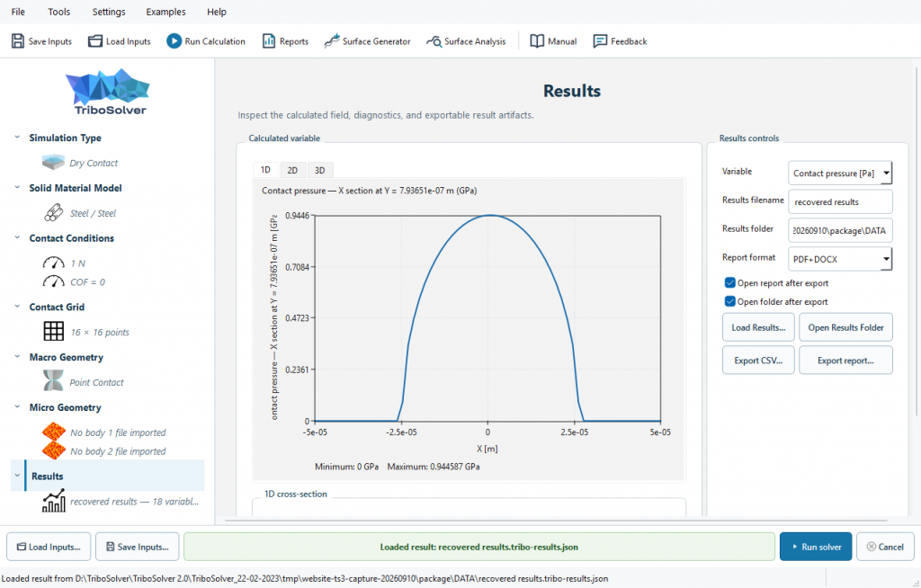Open the Manual book icon
The height and width of the screenshot is (588, 921).
coord(537,41)
